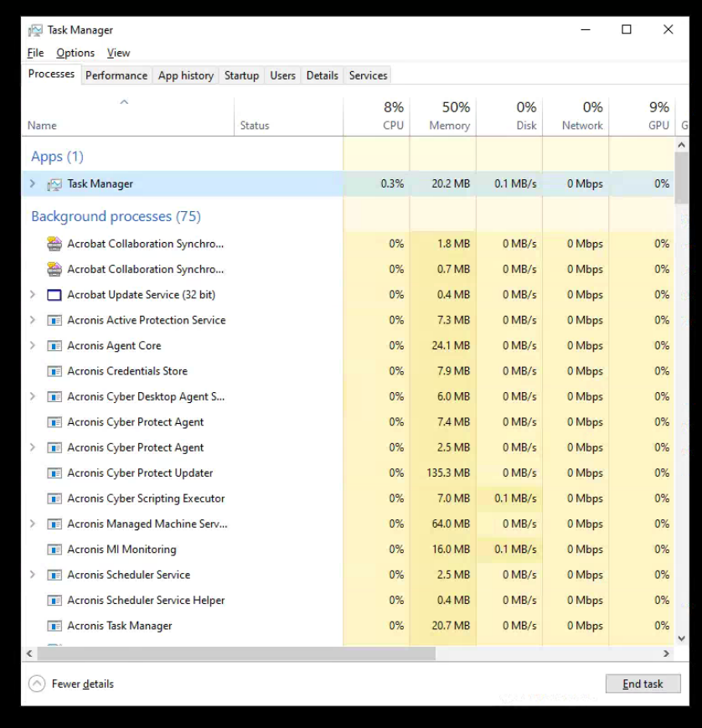The width and height of the screenshot is (702, 728).
Task: Sort by the Memory column header
Action: coord(443,116)
